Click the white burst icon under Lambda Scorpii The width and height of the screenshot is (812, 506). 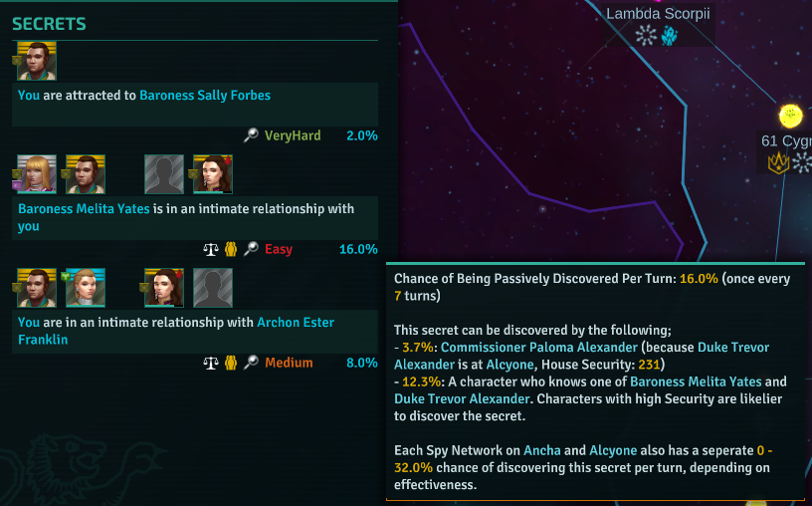coord(646,36)
